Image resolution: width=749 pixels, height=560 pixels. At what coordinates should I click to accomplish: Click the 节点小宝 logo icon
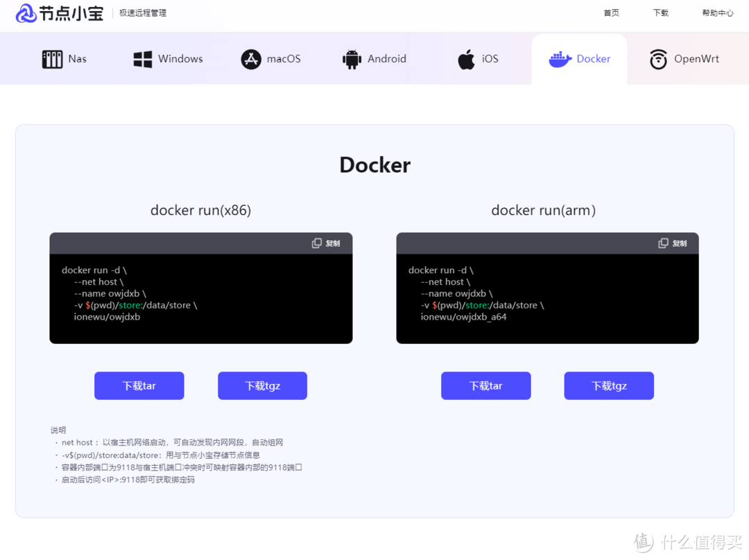[x=26, y=13]
